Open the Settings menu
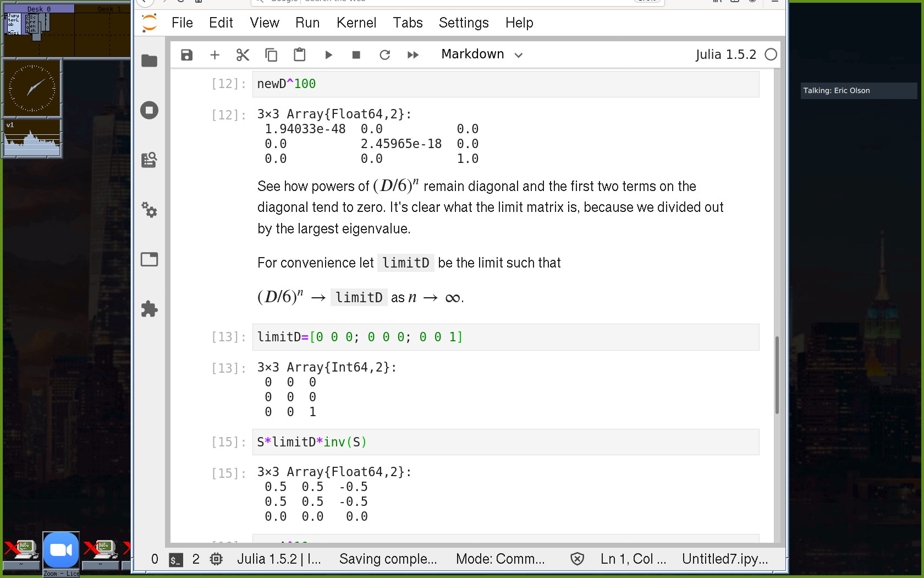Screen dimensions: 924x578 coord(463,23)
